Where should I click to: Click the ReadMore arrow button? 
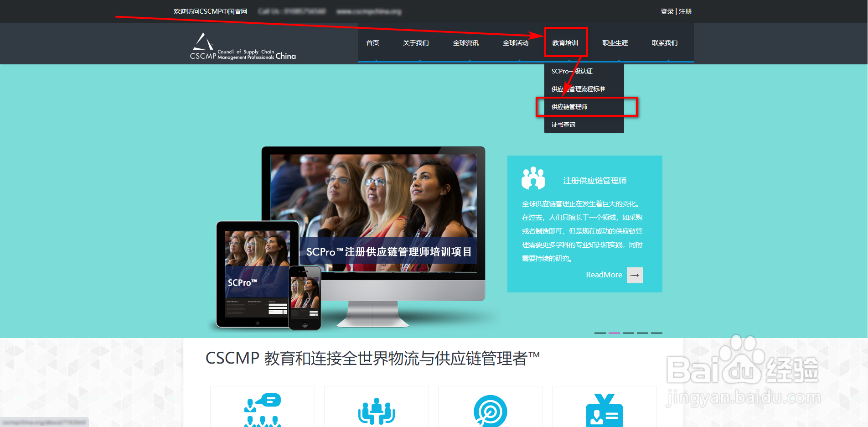[x=635, y=275]
